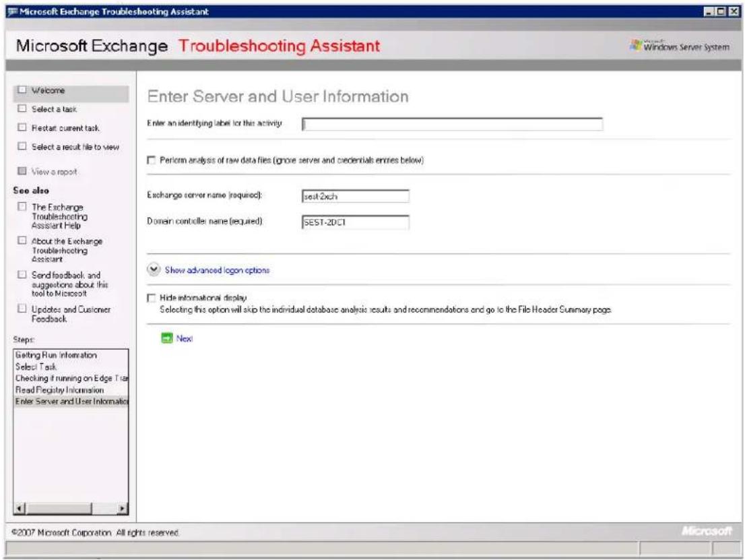Click the Steps list horizontal scrollbar thumb
The image size is (745, 560).
tap(58, 509)
